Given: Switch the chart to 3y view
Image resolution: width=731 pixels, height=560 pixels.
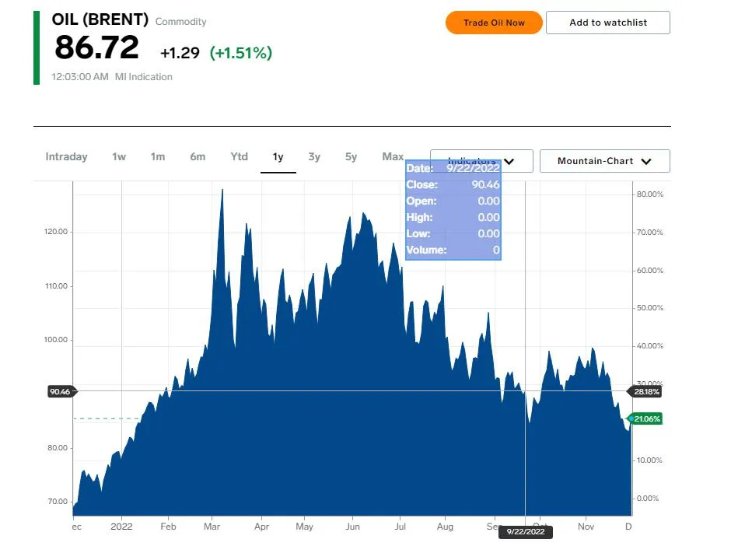Looking at the screenshot, I should point(314,157).
